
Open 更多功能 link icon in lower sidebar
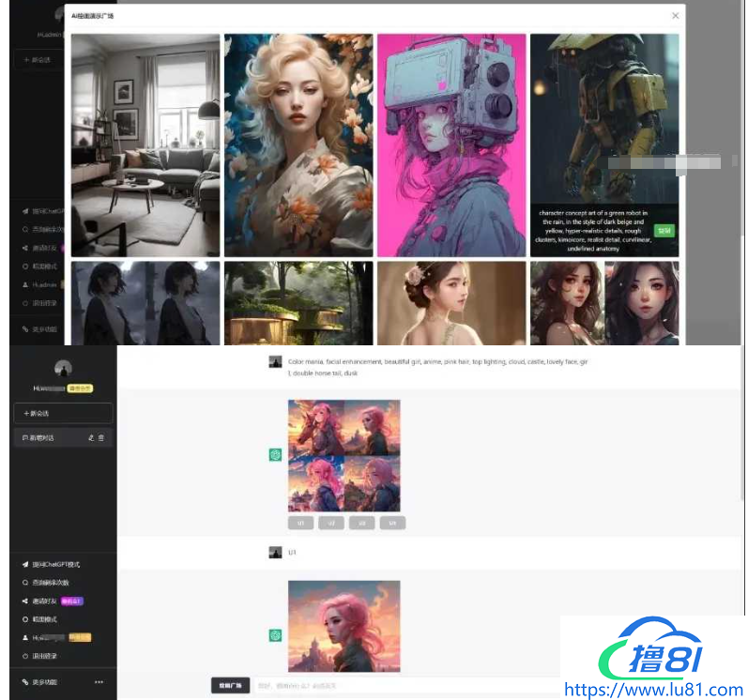pyautogui.click(x=25, y=682)
